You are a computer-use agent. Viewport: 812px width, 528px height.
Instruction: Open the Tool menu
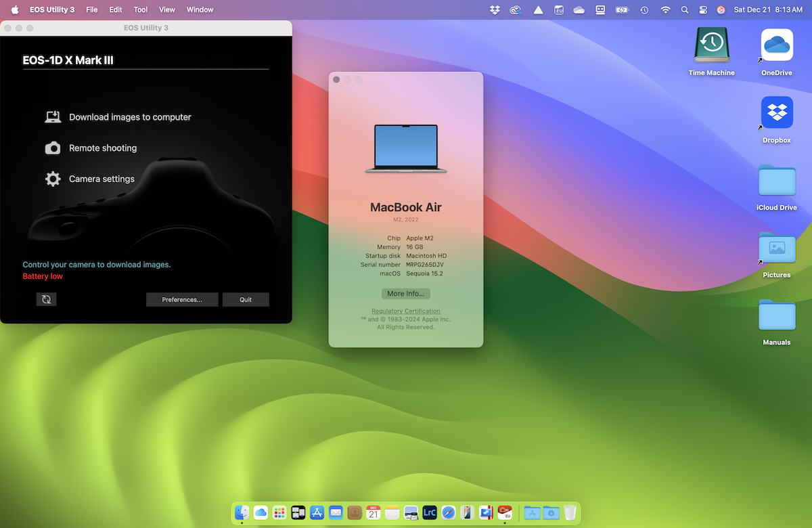pos(140,9)
